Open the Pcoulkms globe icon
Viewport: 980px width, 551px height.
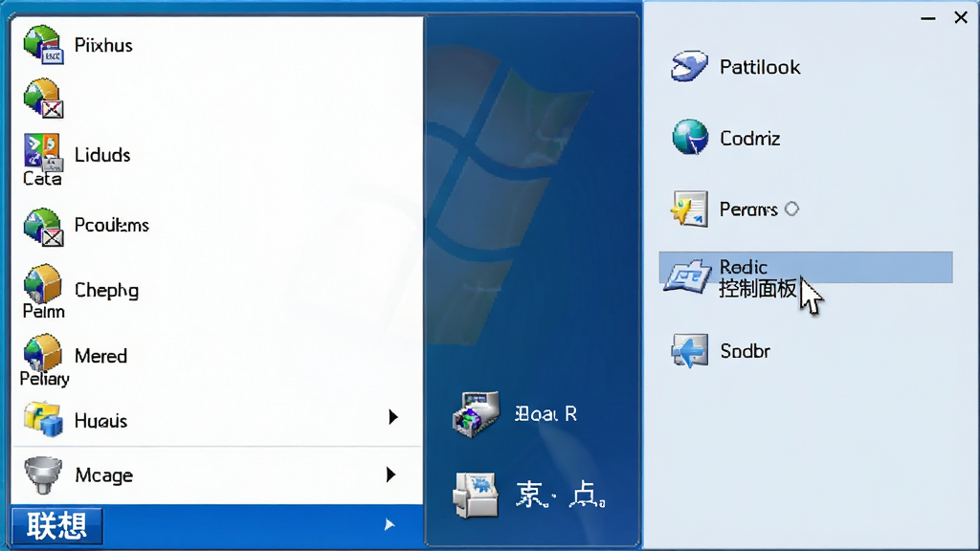click(43, 227)
